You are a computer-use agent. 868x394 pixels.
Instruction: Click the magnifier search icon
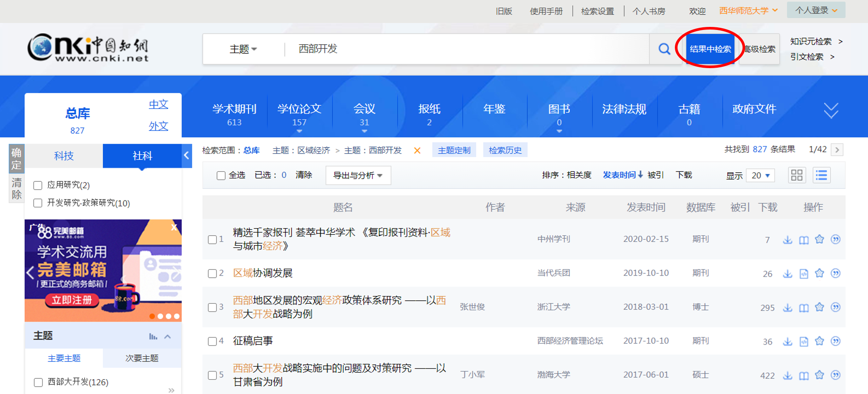[664, 49]
